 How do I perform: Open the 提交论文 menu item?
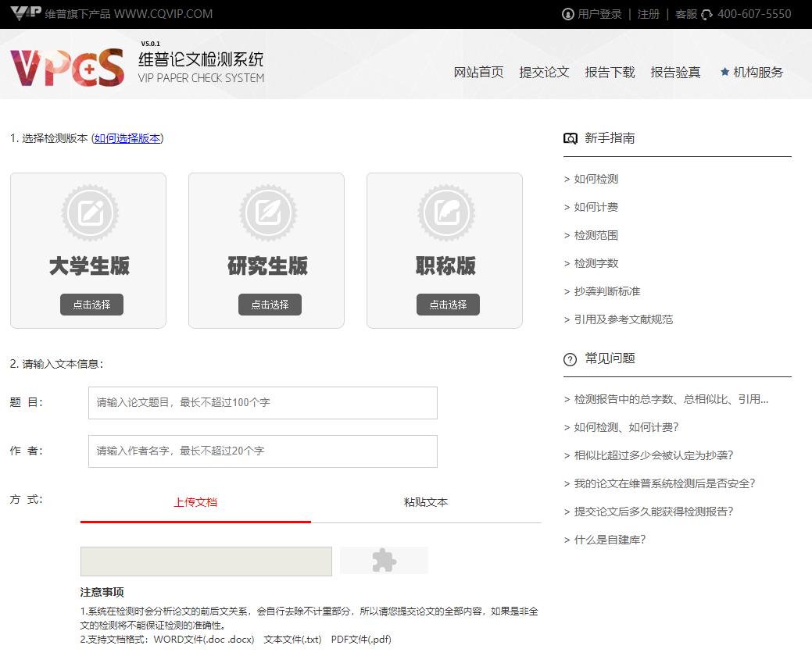(x=544, y=72)
